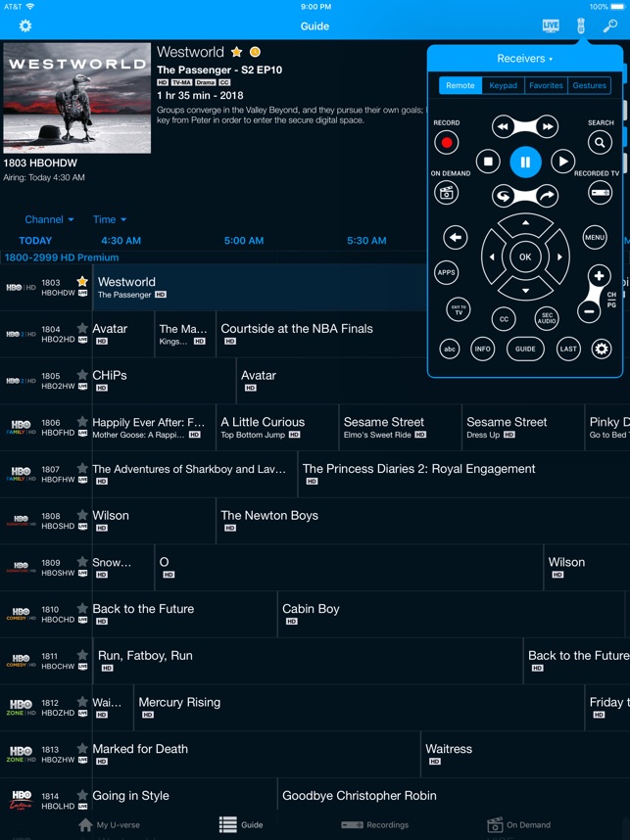This screenshot has height=840, width=630.
Task: Open the On Demand bottom tab
Action: coord(518,825)
